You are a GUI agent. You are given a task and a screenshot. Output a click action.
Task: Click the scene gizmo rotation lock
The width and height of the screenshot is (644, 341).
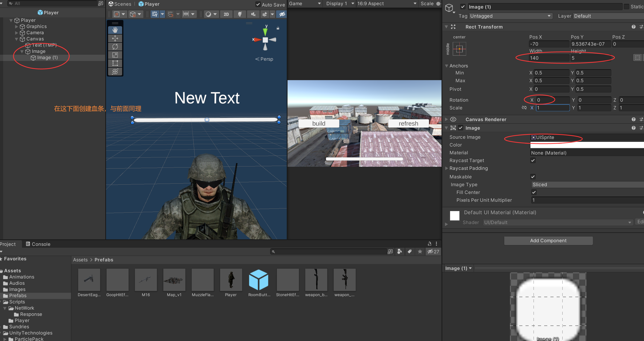coord(278,28)
